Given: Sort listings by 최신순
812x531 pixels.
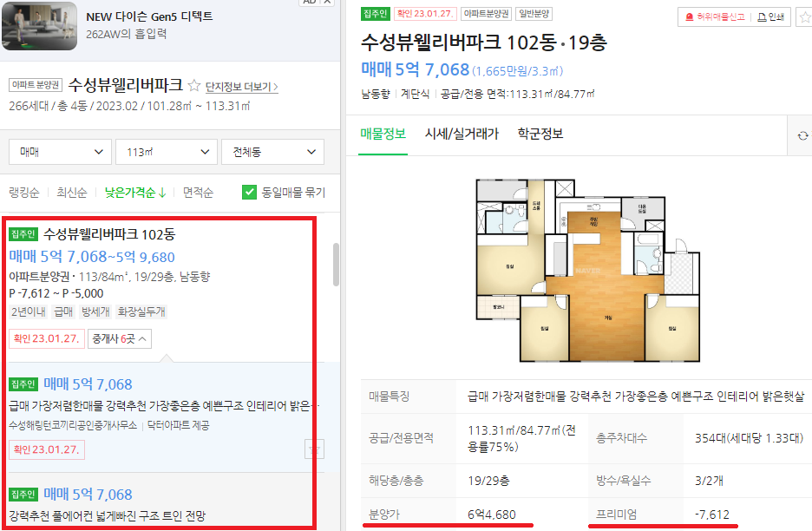Looking at the screenshot, I should (71, 193).
